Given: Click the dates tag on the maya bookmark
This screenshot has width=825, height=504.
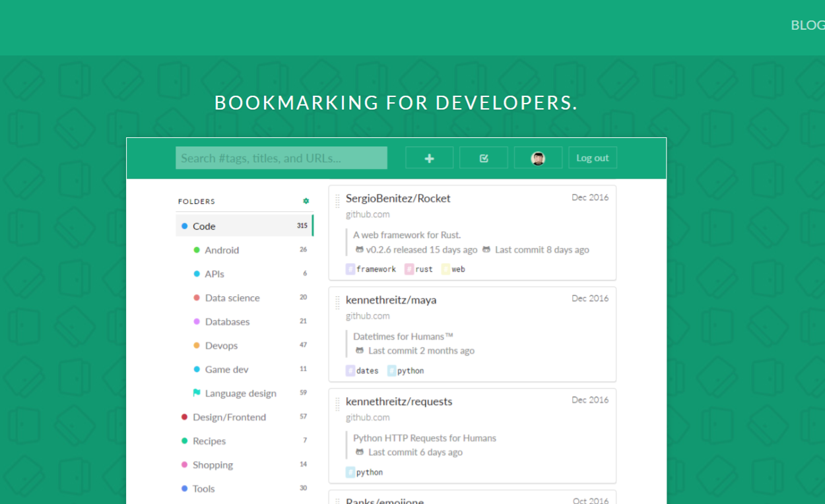Looking at the screenshot, I should point(361,370).
